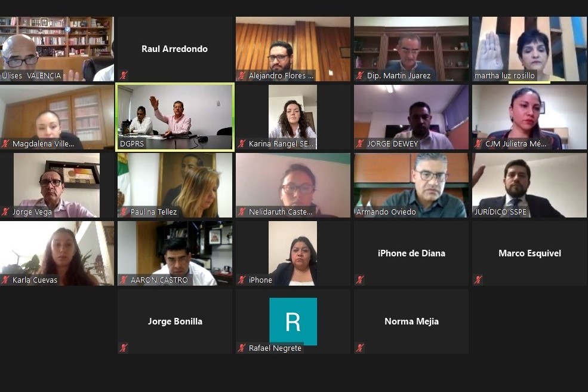Select martha luz rosillo's video tile
The image size is (588, 392).
tap(529, 49)
